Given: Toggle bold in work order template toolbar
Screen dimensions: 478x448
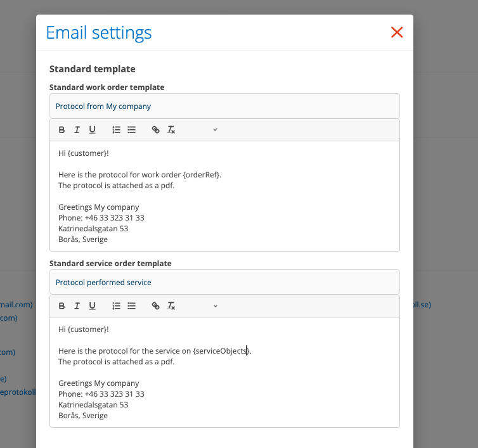Looking at the screenshot, I should point(61,130).
